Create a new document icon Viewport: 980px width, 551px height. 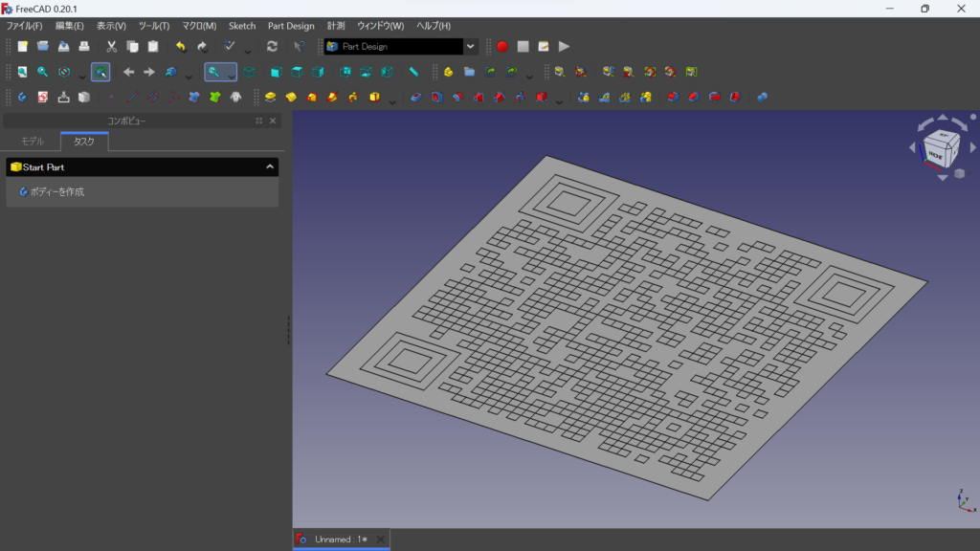[x=23, y=46]
